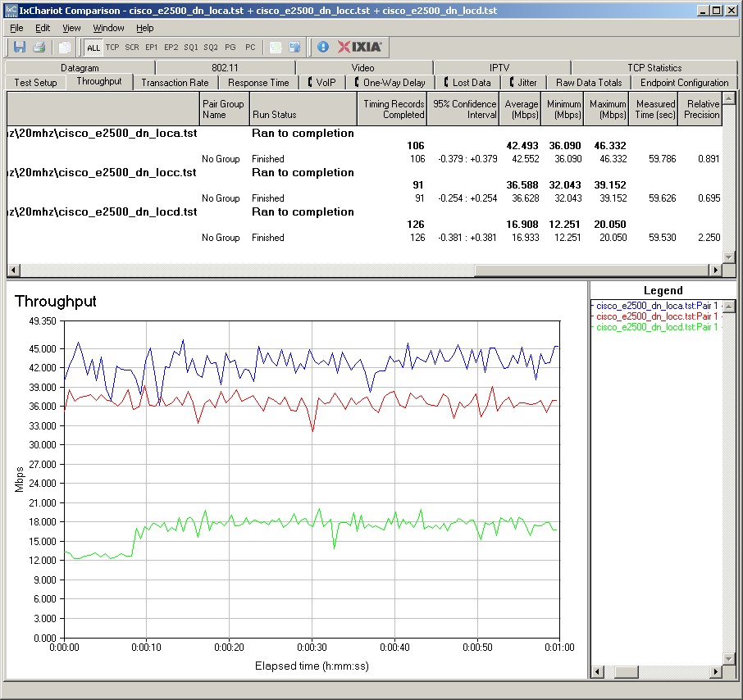743x700 pixels.
Task: Switch to the Lost Data tab
Action: coord(467,83)
